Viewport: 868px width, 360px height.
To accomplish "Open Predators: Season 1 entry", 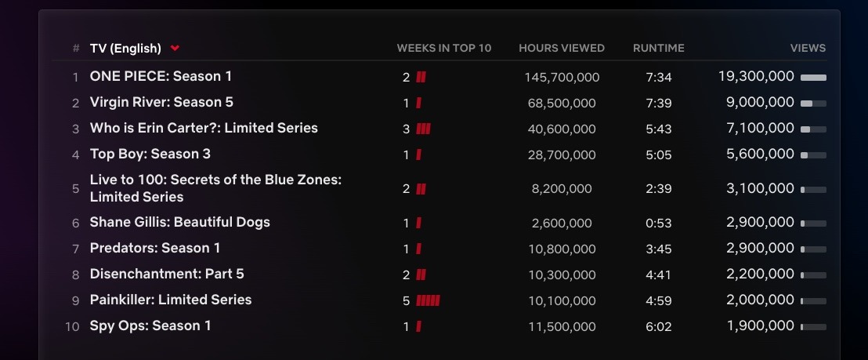I will coord(155,248).
